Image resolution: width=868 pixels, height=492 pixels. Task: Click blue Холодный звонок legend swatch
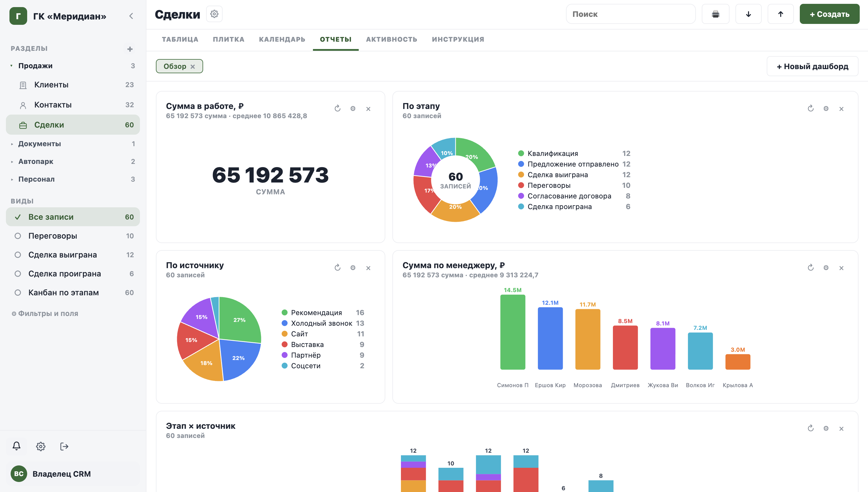[285, 323]
